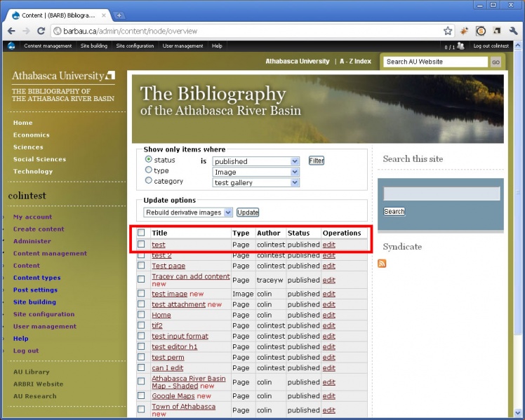This screenshot has width=525, height=420.
Task: Edit the can I edit row
Action: [328, 368]
